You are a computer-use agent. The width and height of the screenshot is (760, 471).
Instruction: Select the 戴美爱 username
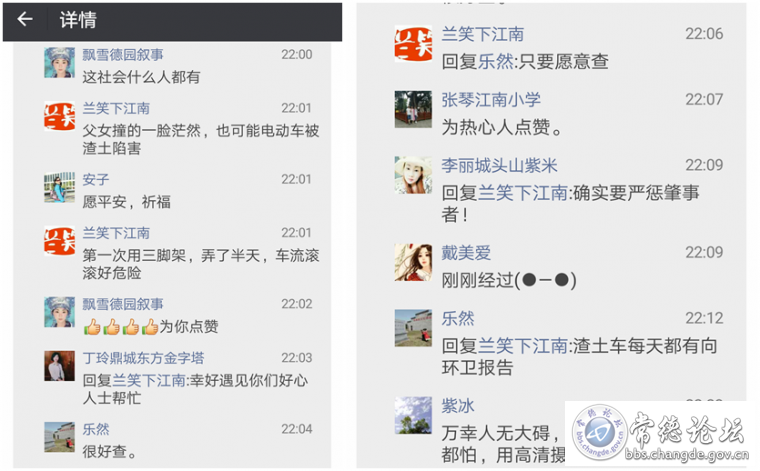pos(466,252)
